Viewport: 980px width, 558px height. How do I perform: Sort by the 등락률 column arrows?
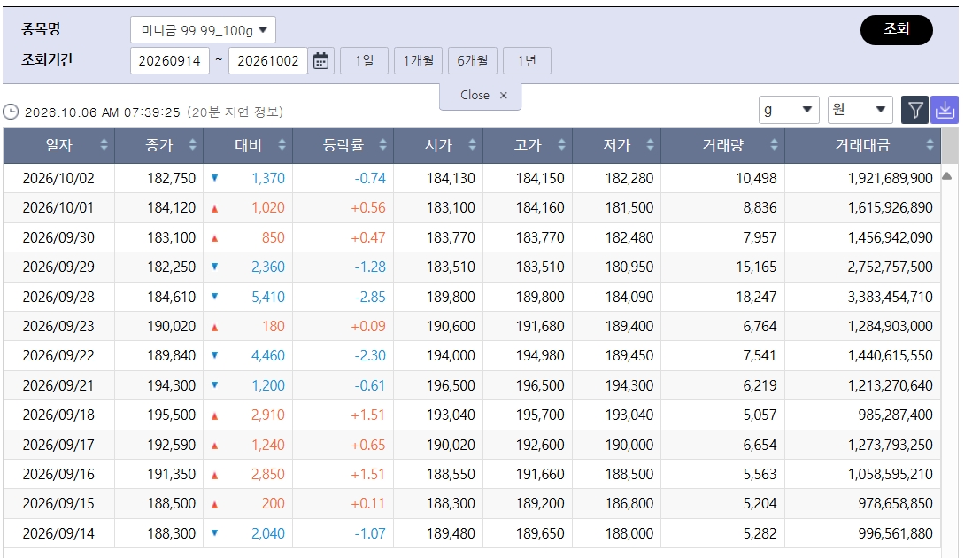(382, 145)
